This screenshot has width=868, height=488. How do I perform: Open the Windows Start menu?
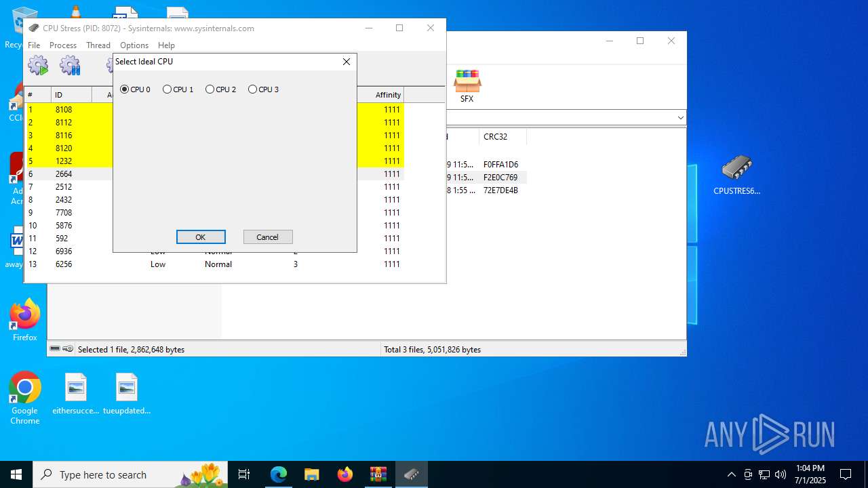click(16, 474)
